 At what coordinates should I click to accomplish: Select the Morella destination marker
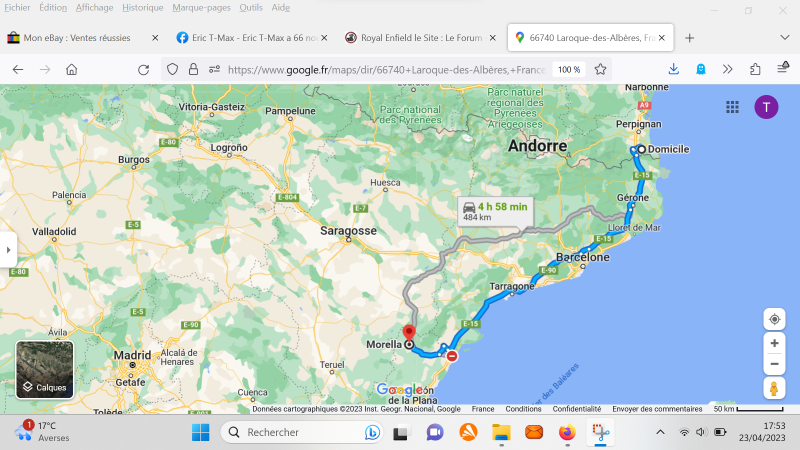tap(408, 333)
